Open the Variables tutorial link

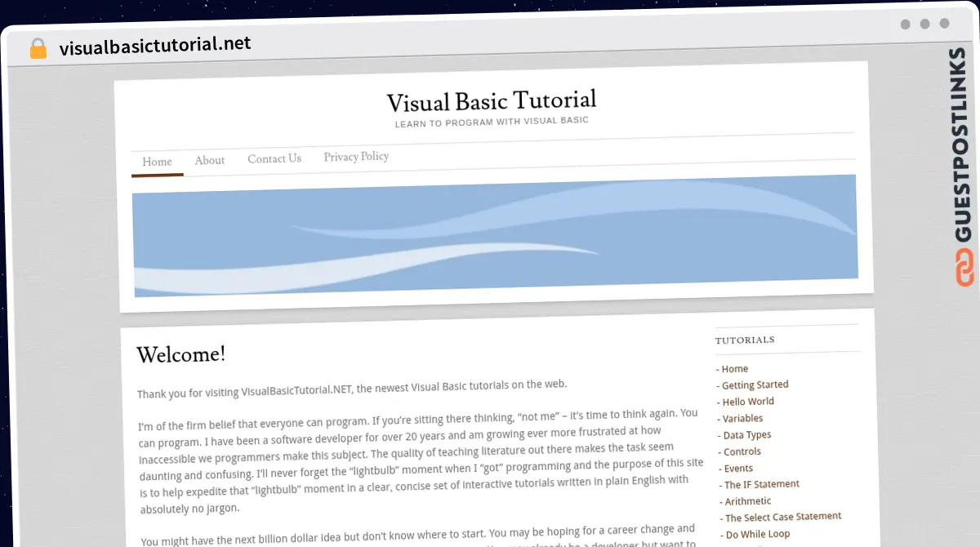click(742, 418)
